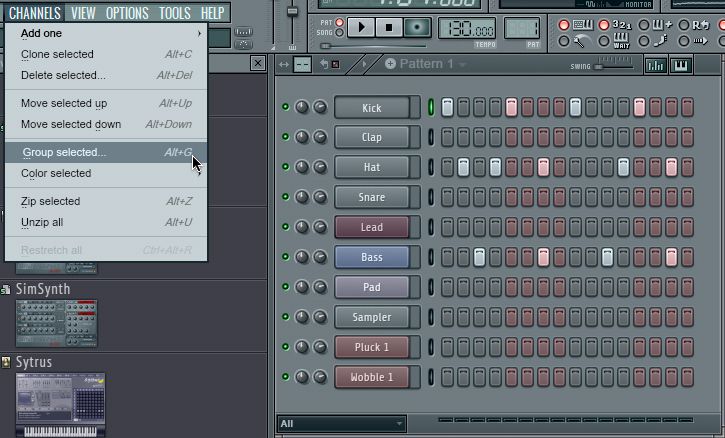
Task: Mute the Snare channel green LED
Action: pyautogui.click(x=285, y=197)
